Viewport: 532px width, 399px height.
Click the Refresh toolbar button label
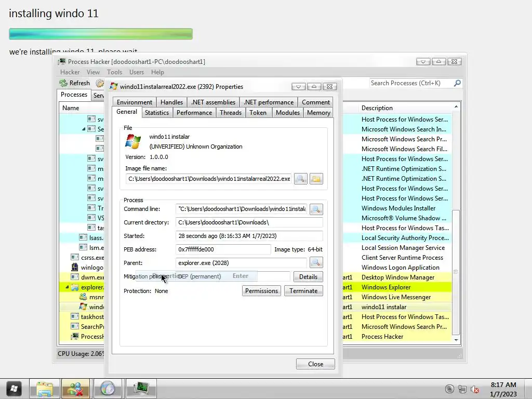79,83
